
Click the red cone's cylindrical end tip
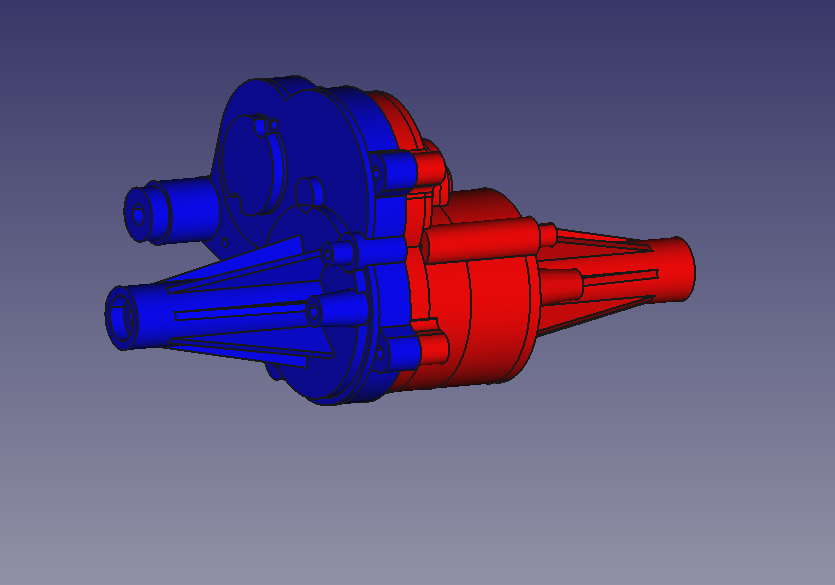pyautogui.click(x=673, y=270)
